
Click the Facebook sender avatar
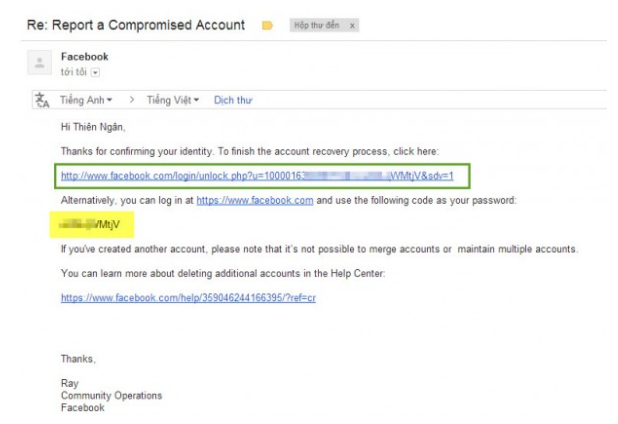point(39,63)
